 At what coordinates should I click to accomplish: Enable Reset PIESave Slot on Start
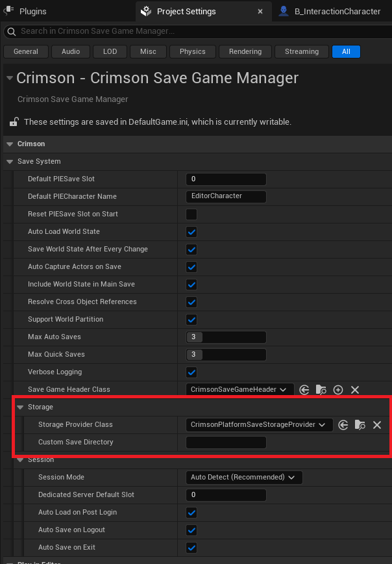coord(191,214)
